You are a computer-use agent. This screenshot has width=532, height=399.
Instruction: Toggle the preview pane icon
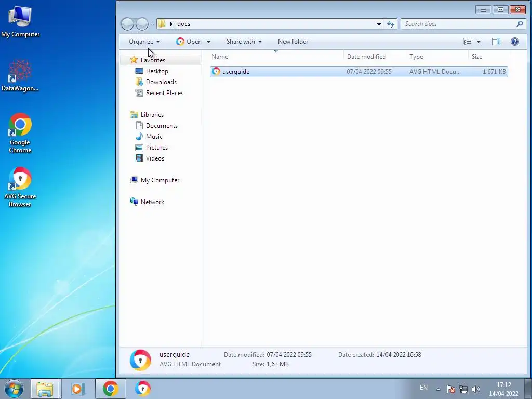pos(496,42)
